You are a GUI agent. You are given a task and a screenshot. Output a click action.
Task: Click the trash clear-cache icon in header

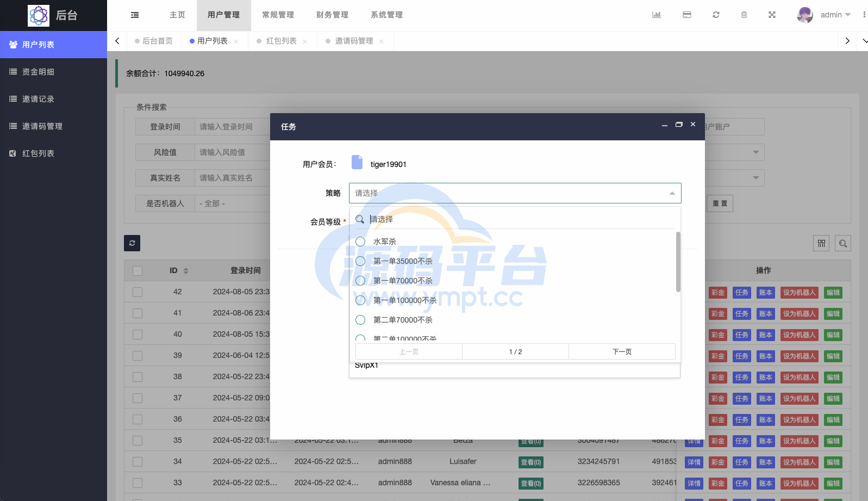point(744,15)
